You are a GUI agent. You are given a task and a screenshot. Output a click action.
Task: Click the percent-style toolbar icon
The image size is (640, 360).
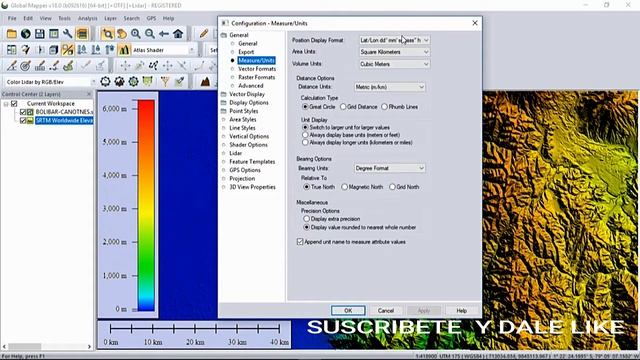68,50
